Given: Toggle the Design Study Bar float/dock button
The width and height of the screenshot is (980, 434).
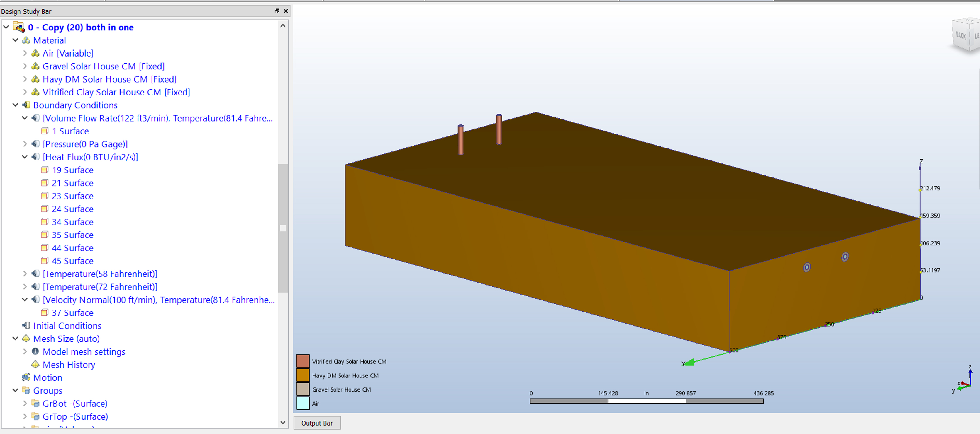Looking at the screenshot, I should [x=276, y=11].
